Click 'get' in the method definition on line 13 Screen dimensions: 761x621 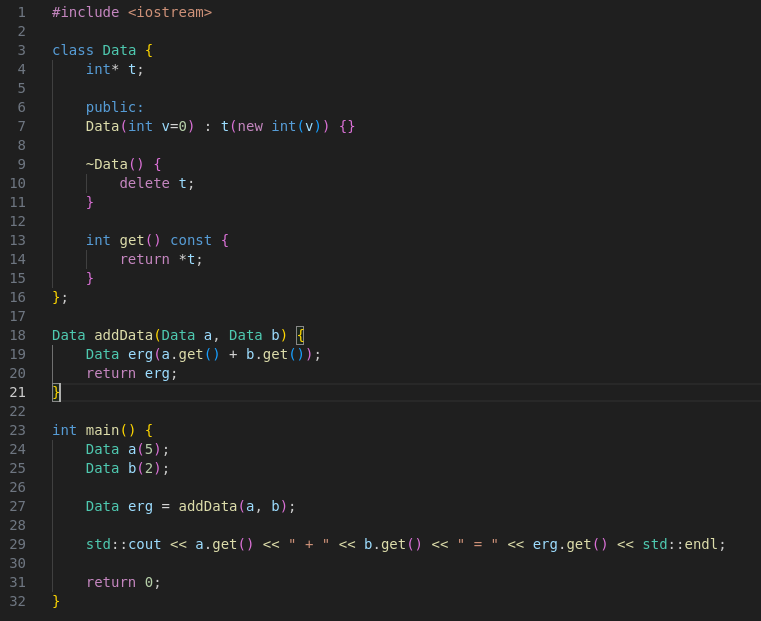tap(132, 240)
